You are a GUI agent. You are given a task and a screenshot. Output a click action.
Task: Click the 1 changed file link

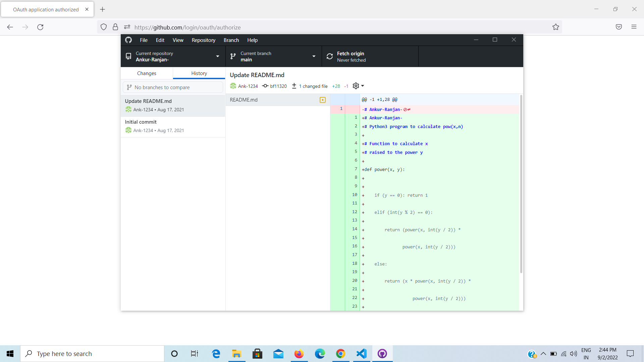[313, 86]
